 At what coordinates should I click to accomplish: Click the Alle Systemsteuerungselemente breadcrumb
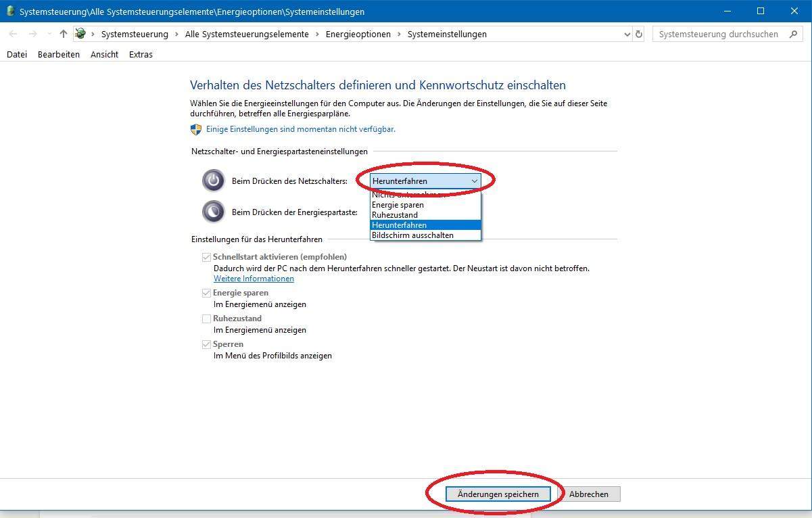pos(247,34)
